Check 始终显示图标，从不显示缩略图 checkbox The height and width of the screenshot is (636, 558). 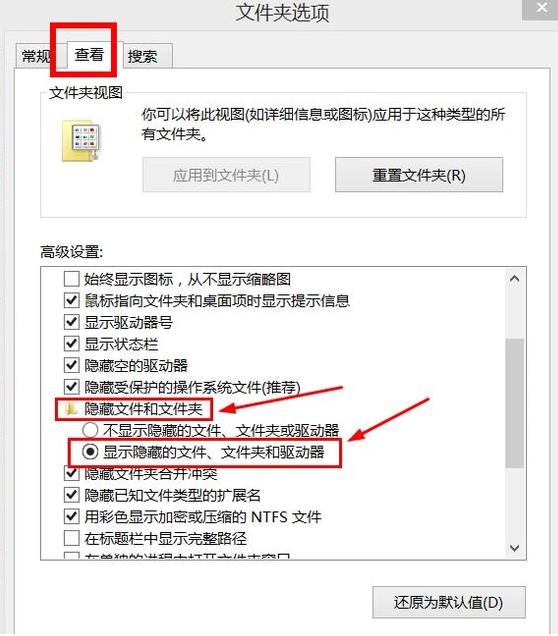coord(71,279)
